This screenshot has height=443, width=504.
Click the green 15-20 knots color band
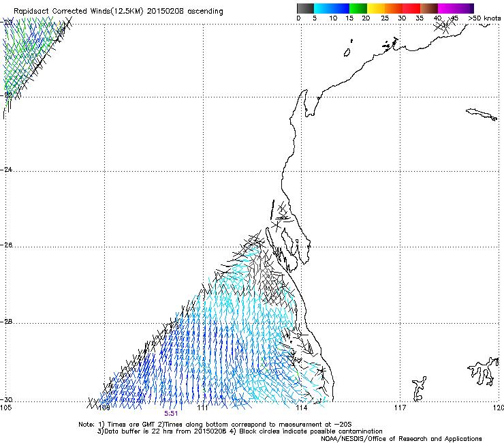point(358,8)
